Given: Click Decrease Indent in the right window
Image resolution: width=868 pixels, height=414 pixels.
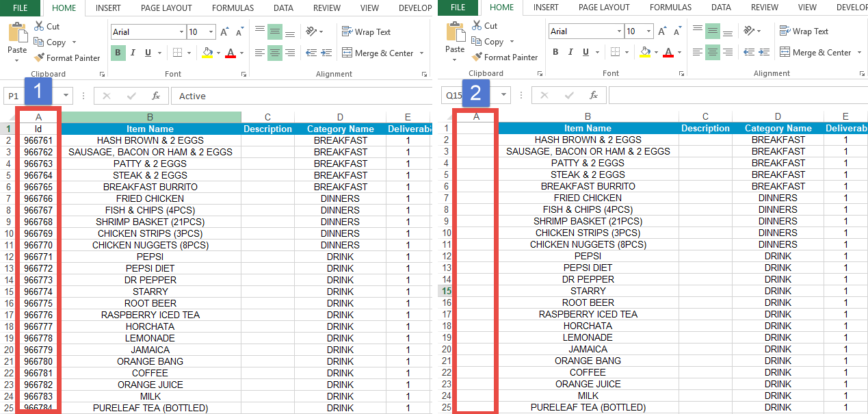Looking at the screenshot, I should point(748,52).
